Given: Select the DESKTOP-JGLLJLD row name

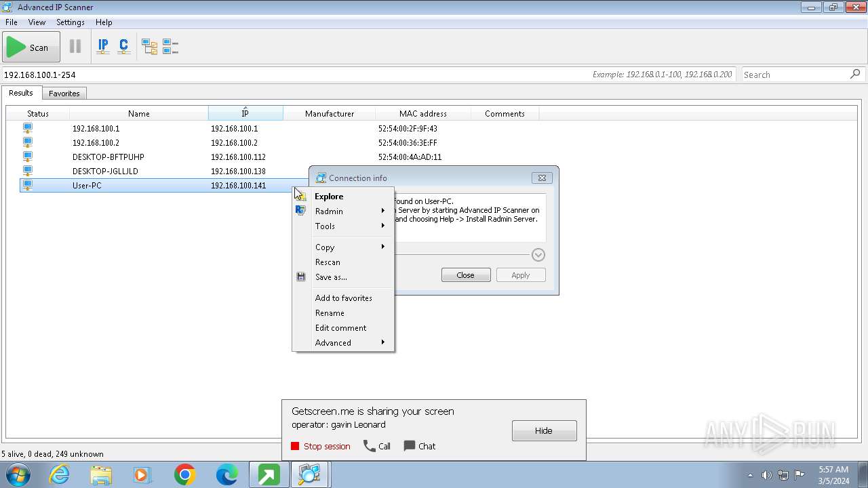Looking at the screenshot, I should coord(105,171).
